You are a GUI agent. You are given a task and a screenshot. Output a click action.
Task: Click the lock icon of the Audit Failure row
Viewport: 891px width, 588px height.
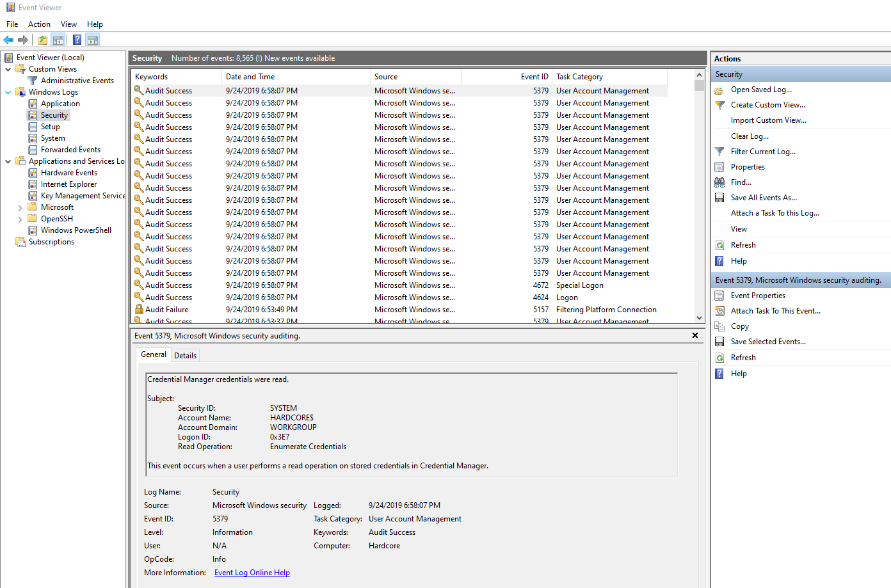click(x=138, y=310)
